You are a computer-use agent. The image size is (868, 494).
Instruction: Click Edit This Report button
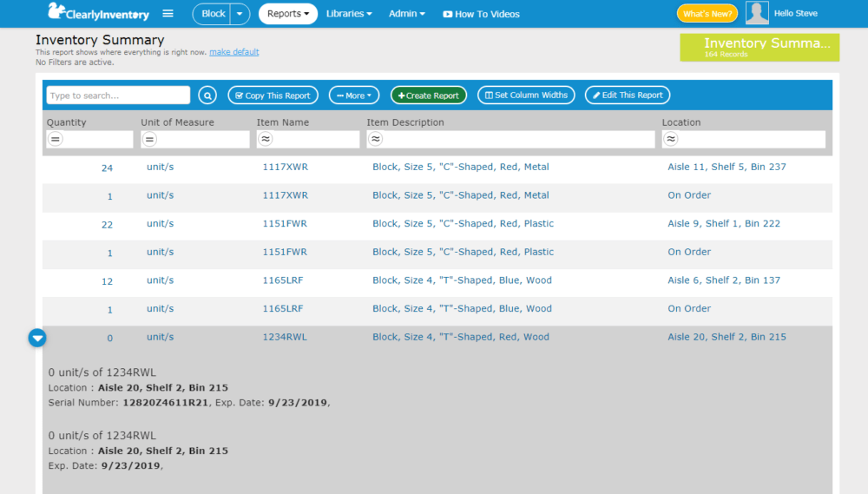pos(628,96)
